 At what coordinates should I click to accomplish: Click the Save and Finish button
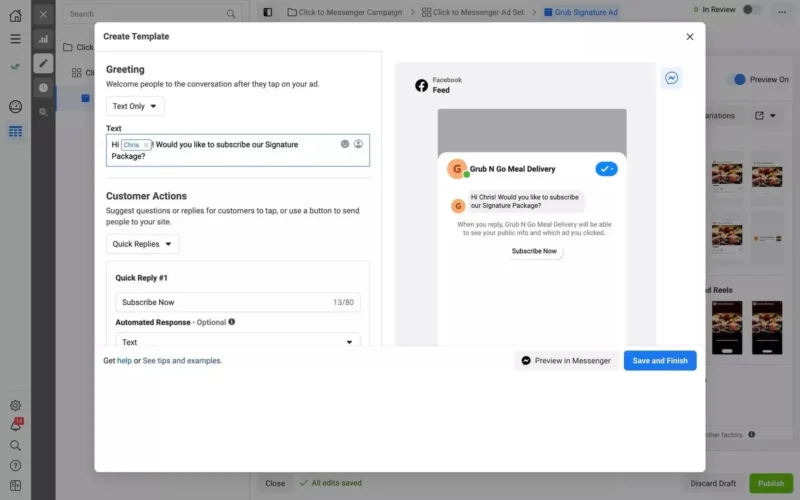[660, 360]
